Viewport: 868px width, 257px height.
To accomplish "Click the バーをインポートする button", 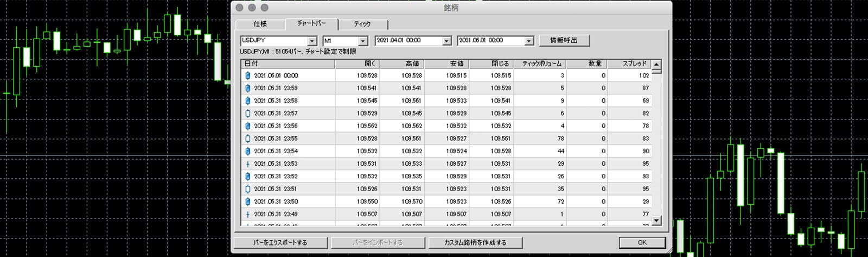I will pyautogui.click(x=378, y=242).
